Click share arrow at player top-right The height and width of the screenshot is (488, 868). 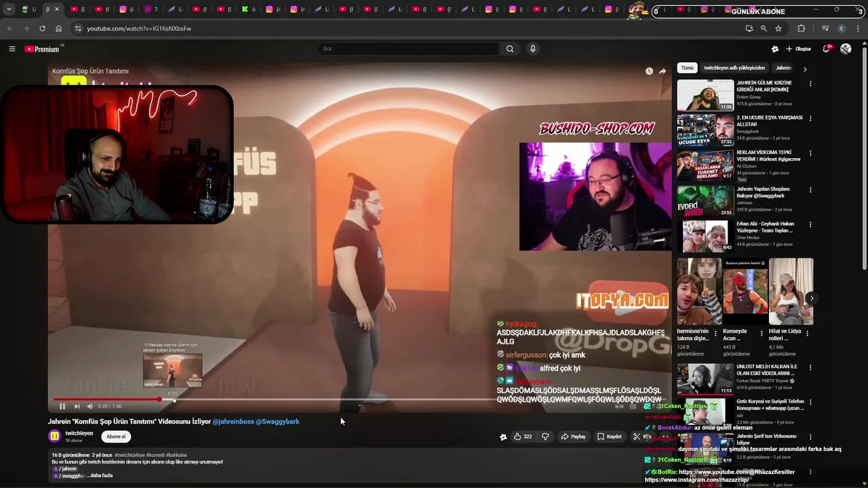coord(663,71)
